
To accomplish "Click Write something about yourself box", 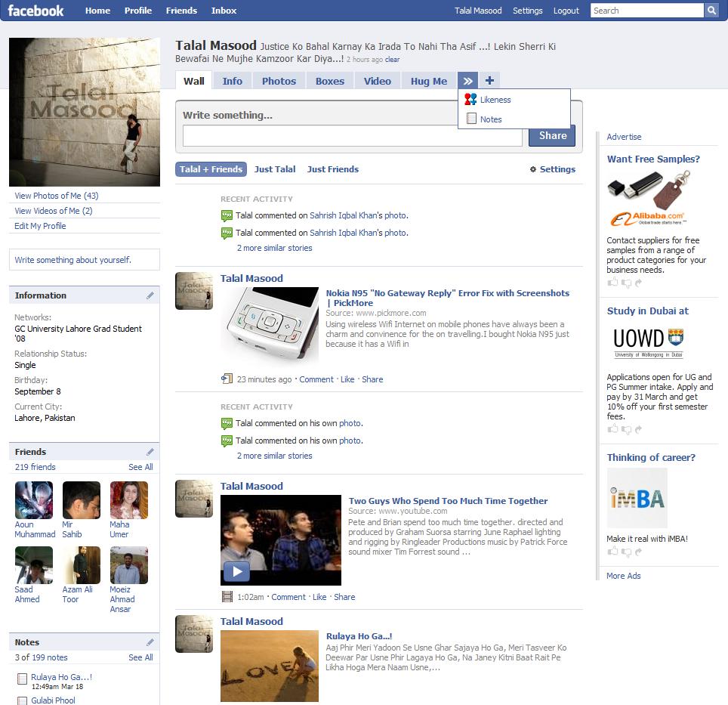I will 85,260.
